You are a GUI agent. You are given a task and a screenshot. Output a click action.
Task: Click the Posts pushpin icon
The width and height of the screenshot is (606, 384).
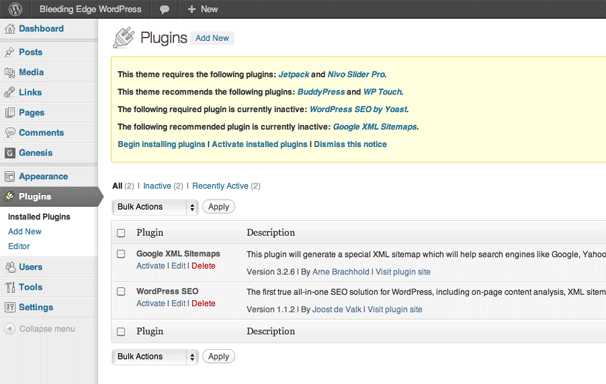click(10, 52)
